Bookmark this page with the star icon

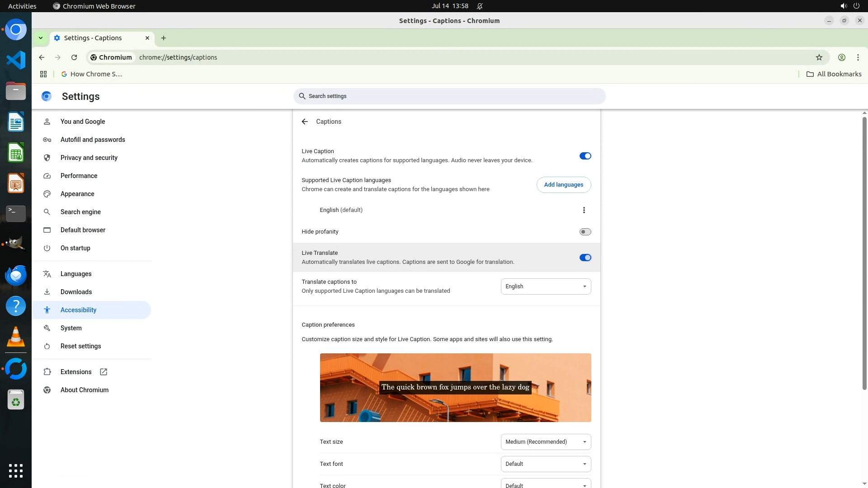coord(819,57)
